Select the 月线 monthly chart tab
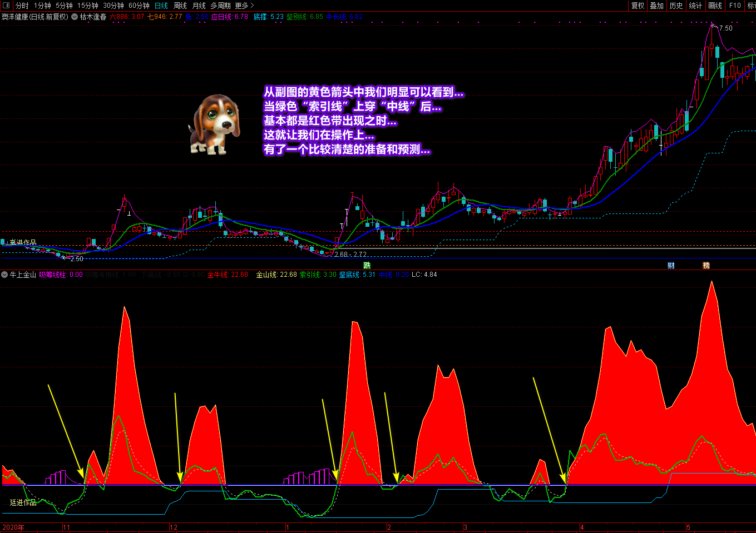Screen dimensions: 756x533 pos(199,6)
